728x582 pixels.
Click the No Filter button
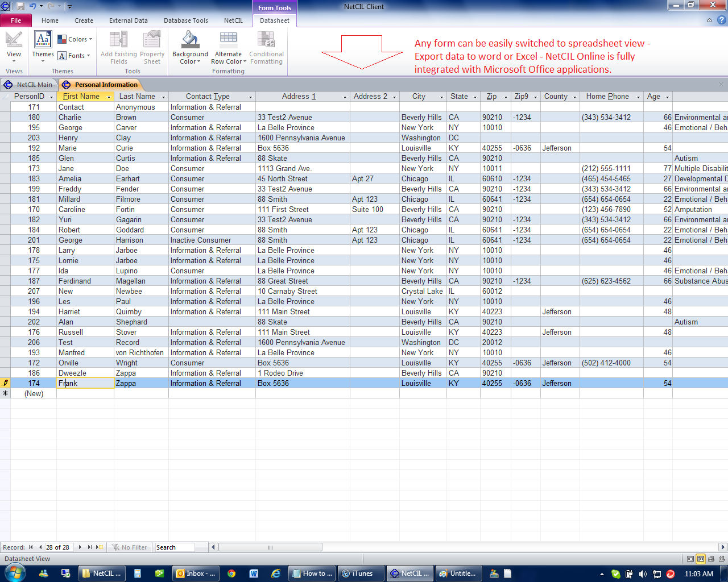click(130, 547)
